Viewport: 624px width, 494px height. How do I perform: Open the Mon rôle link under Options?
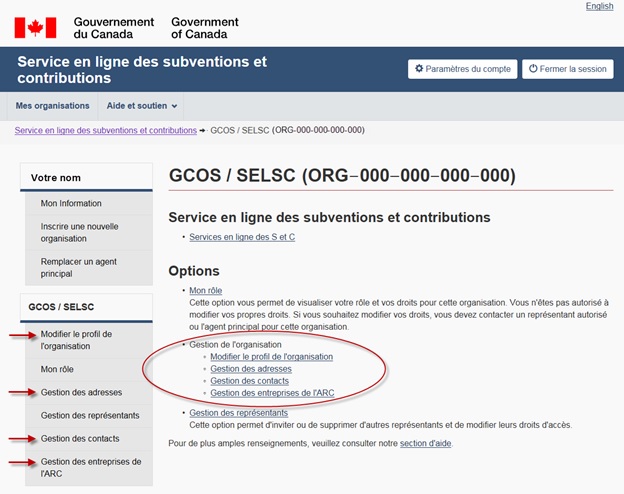(x=205, y=290)
